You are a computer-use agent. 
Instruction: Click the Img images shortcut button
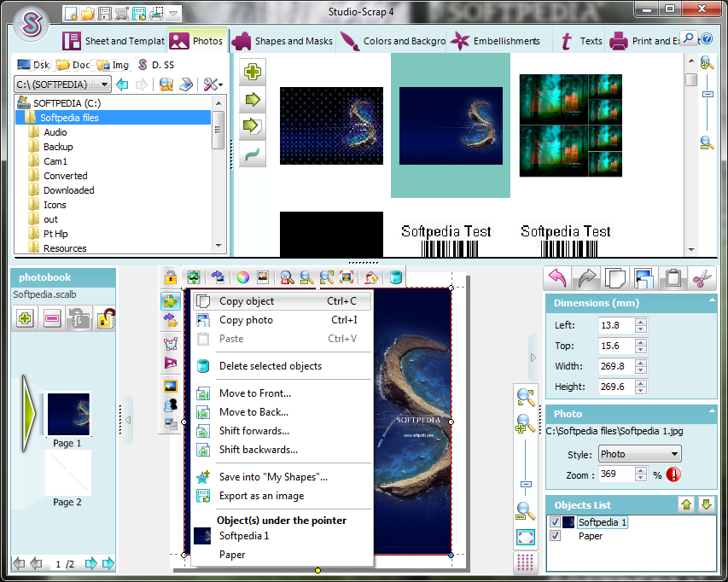113,65
